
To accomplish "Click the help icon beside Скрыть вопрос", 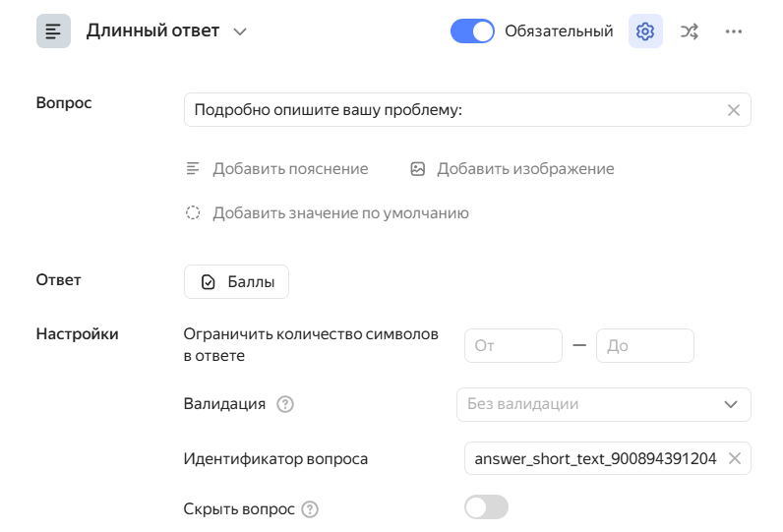I will click(310, 509).
